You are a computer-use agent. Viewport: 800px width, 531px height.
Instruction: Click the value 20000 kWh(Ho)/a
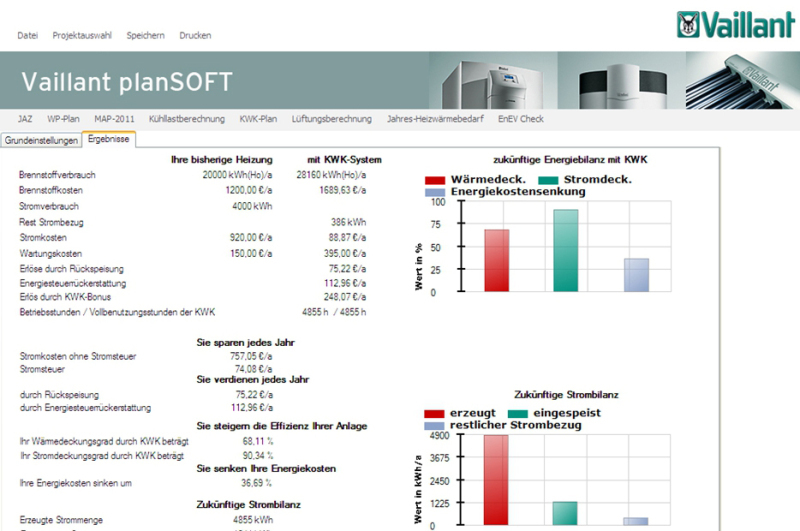[x=237, y=175]
